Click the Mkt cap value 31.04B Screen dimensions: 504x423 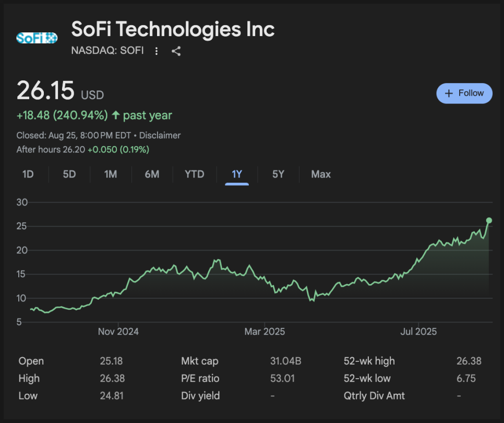286,361
